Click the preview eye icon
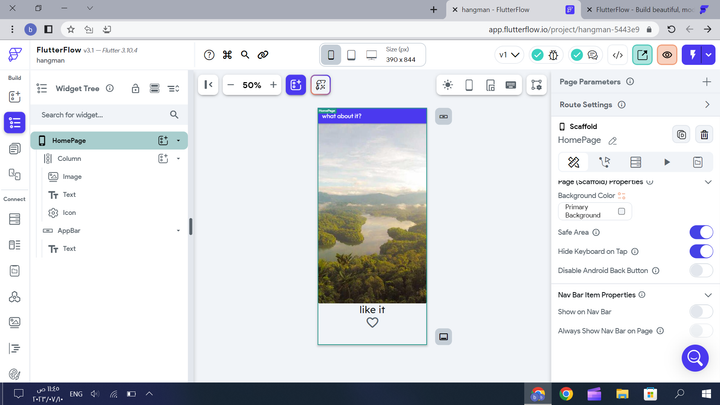This screenshot has width=720, height=405. [x=667, y=56]
